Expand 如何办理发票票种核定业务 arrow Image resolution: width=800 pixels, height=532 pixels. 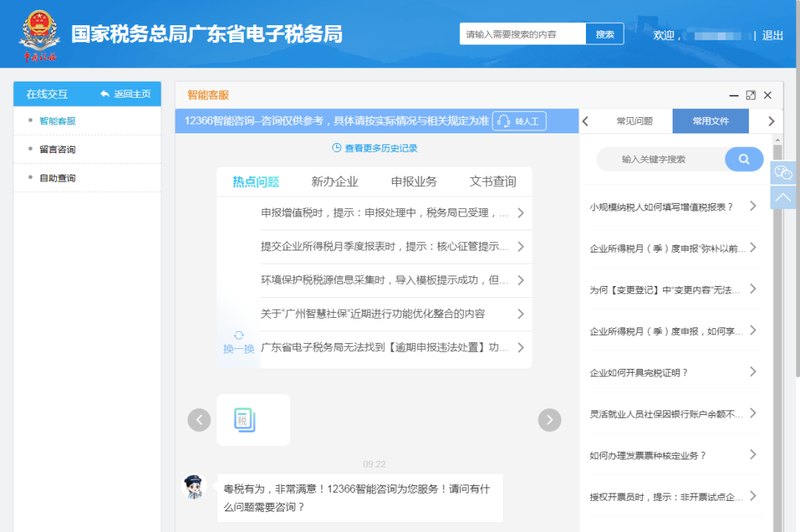[753, 454]
